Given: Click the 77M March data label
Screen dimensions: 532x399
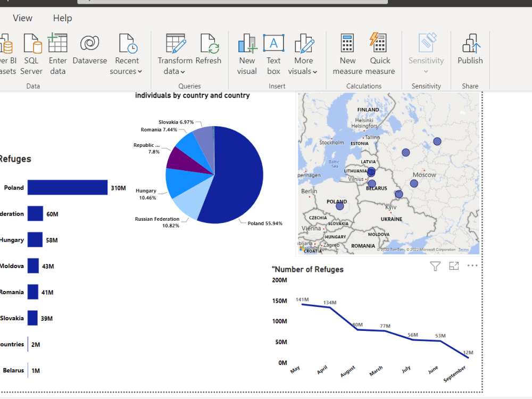Looking at the screenshot, I should [x=385, y=326].
